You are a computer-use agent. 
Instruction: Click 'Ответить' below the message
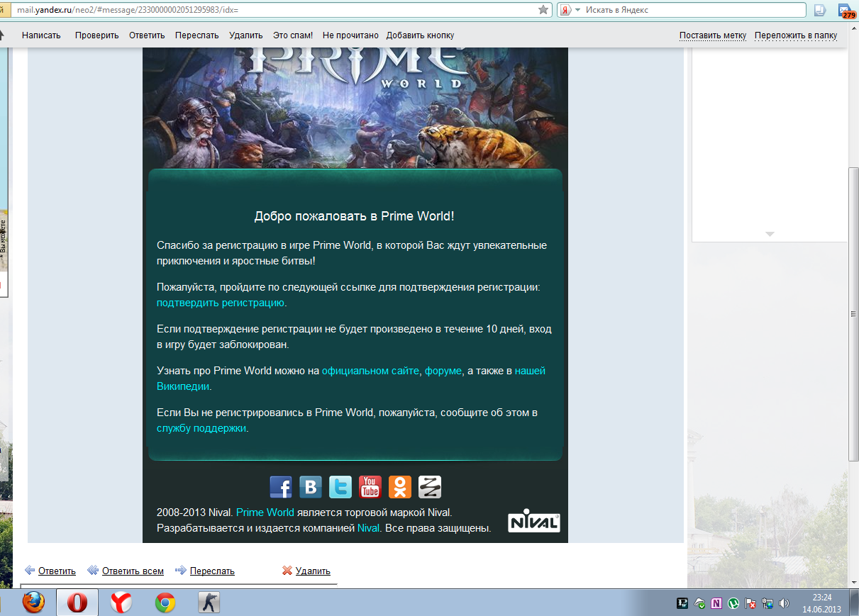(57, 571)
